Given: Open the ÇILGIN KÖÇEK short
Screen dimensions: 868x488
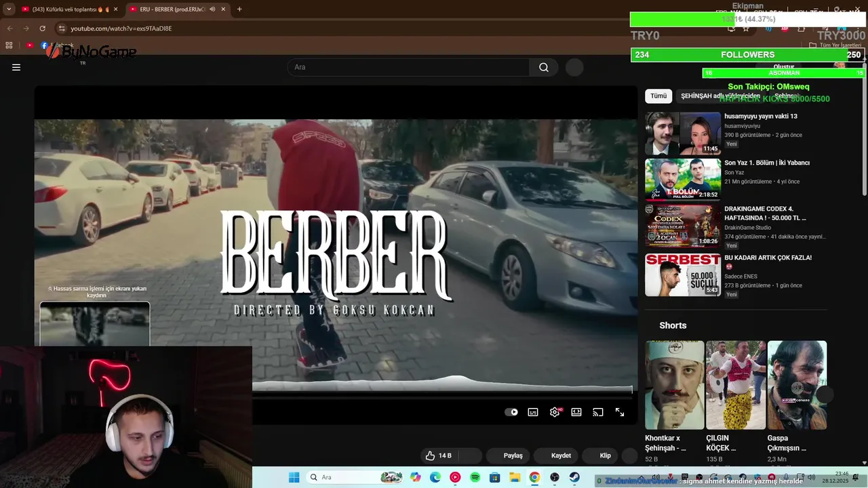Looking at the screenshot, I should click(x=736, y=385).
